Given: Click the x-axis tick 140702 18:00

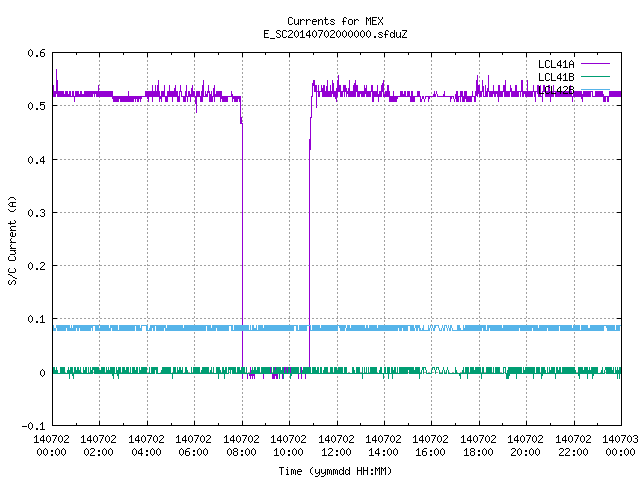Looking at the screenshot, I should click(x=478, y=446).
